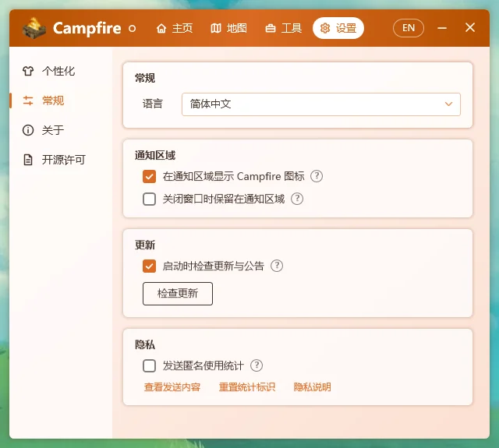This screenshot has width=499, height=448.
Task: Select the 设置 settings tab
Action: pyautogui.click(x=338, y=28)
